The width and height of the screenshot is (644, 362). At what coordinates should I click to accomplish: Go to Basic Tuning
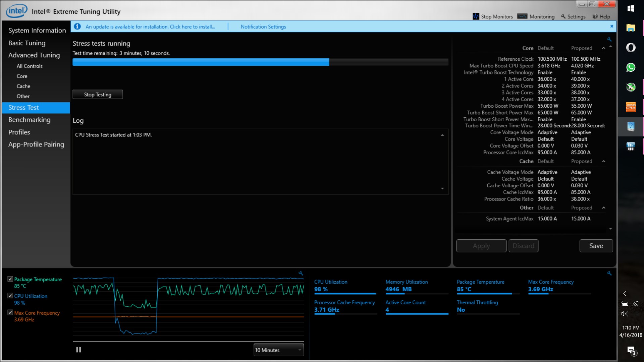[27, 43]
